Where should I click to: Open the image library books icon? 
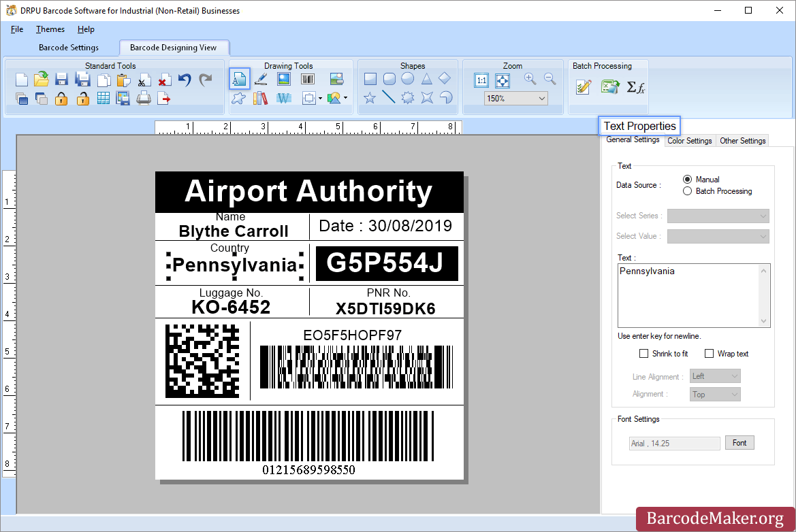[x=260, y=98]
